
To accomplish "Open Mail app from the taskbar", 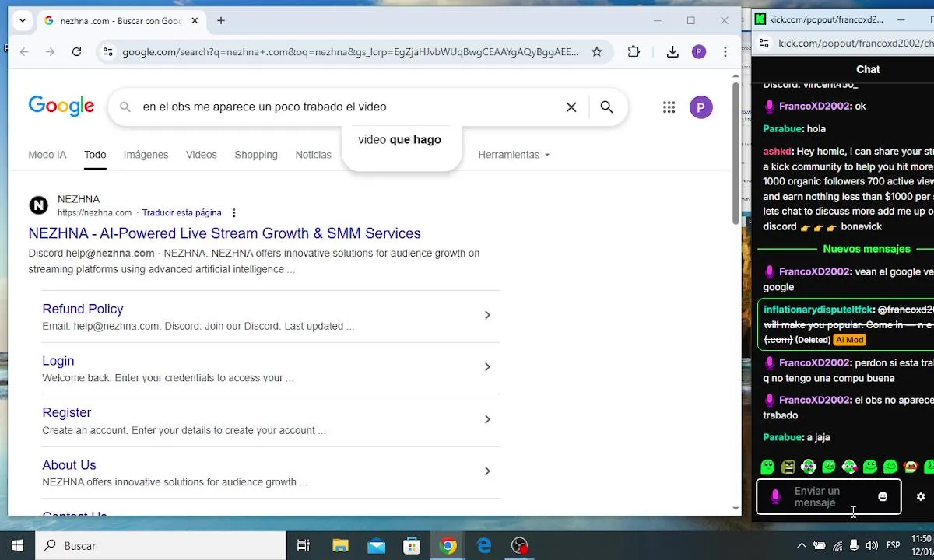I will pyautogui.click(x=377, y=546).
